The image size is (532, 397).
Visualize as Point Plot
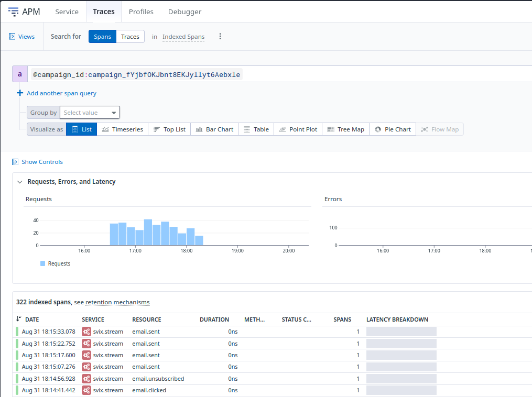(x=298, y=129)
